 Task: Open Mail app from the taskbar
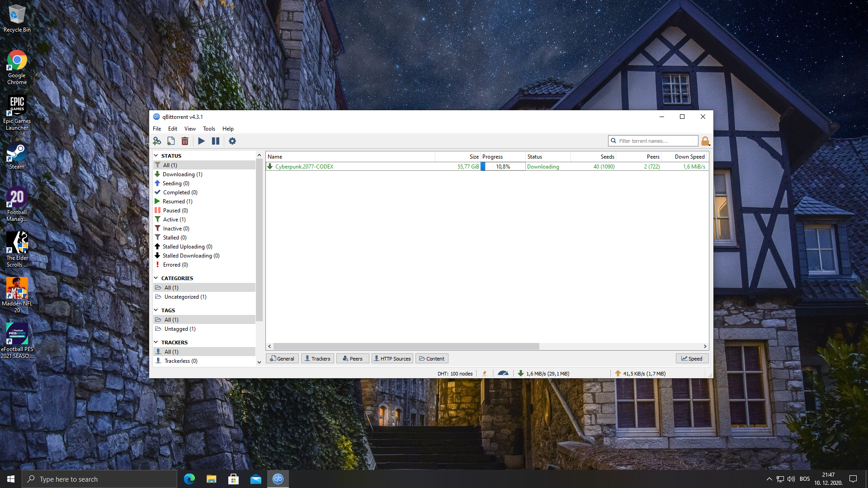[256, 479]
